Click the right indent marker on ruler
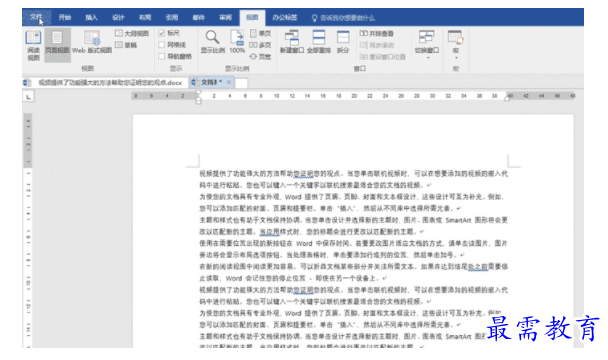This screenshot has width=608, height=360. pyautogui.click(x=507, y=99)
